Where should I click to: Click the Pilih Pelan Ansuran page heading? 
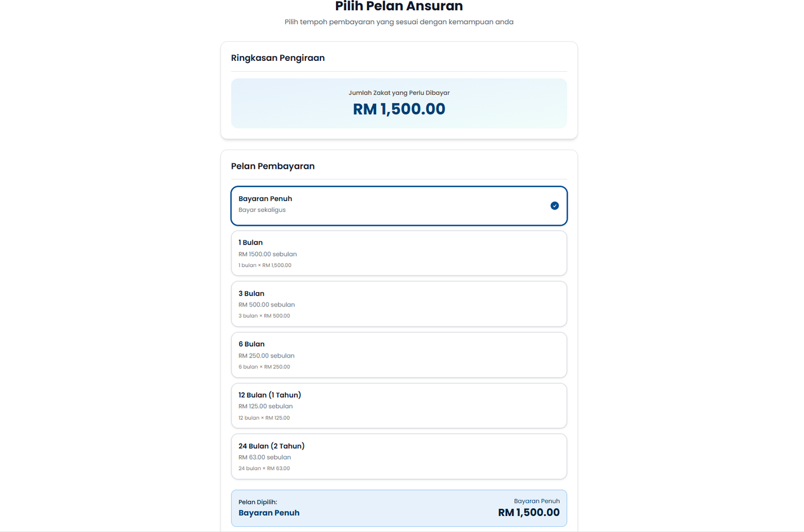[x=399, y=7]
